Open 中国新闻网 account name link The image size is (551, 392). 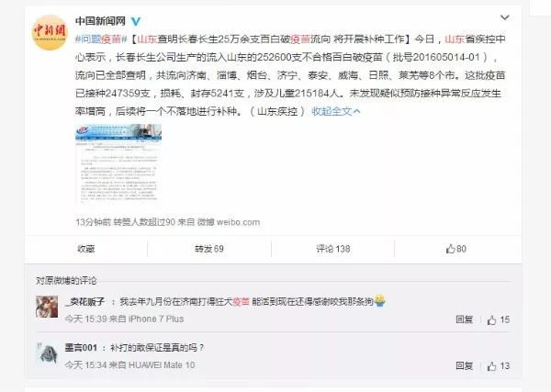tap(100, 21)
